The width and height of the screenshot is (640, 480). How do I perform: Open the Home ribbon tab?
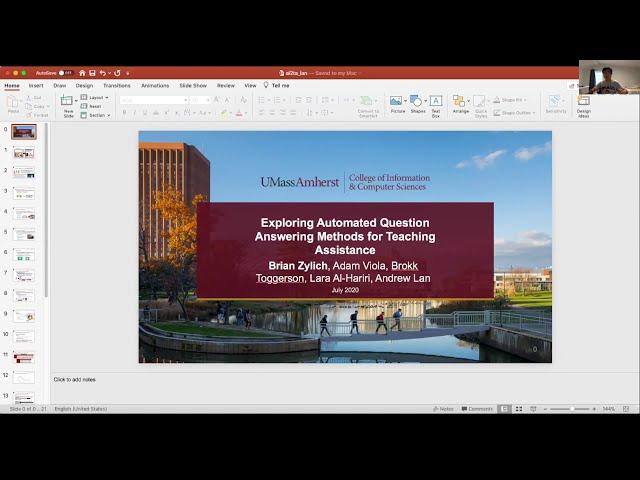click(x=12, y=85)
